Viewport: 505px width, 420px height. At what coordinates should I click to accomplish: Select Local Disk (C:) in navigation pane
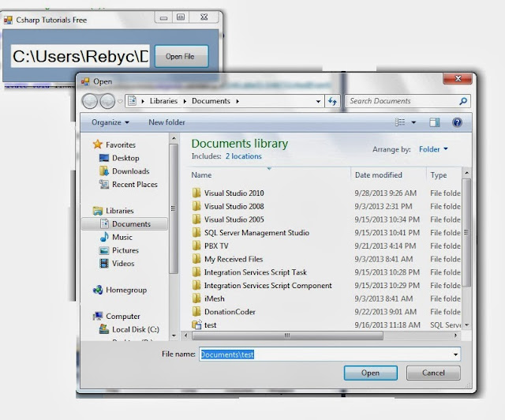tap(129, 329)
